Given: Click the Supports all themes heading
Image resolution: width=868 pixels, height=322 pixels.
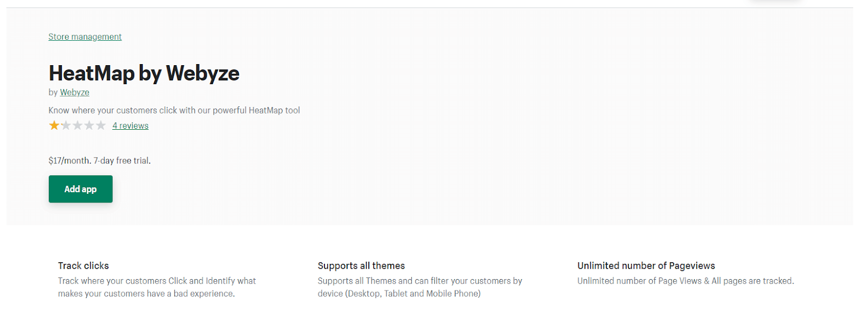Looking at the screenshot, I should pyautogui.click(x=361, y=266).
